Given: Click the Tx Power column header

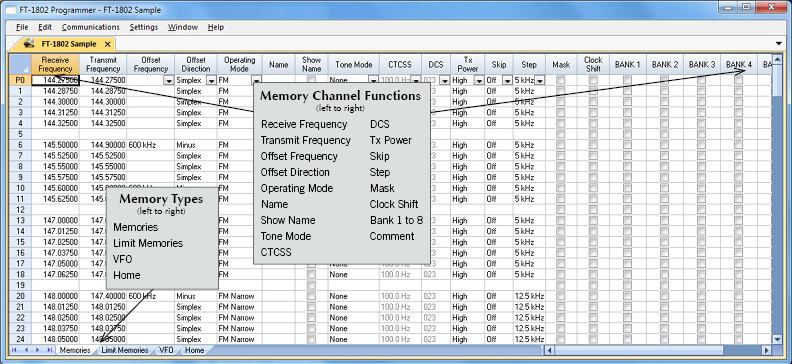Looking at the screenshot, I should [x=468, y=64].
